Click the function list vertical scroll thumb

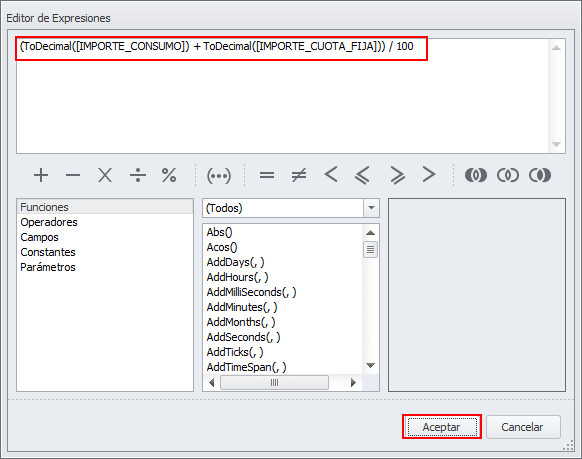click(370, 249)
